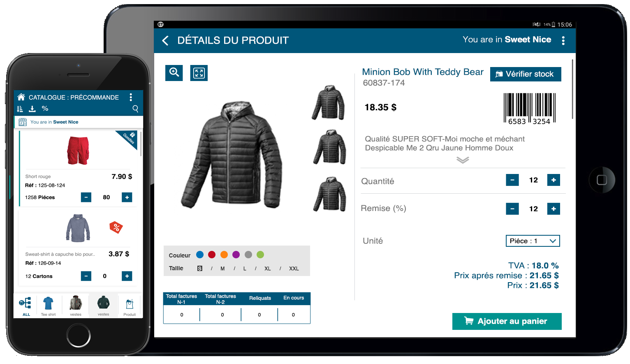Choose size XXL option

pyautogui.click(x=294, y=269)
